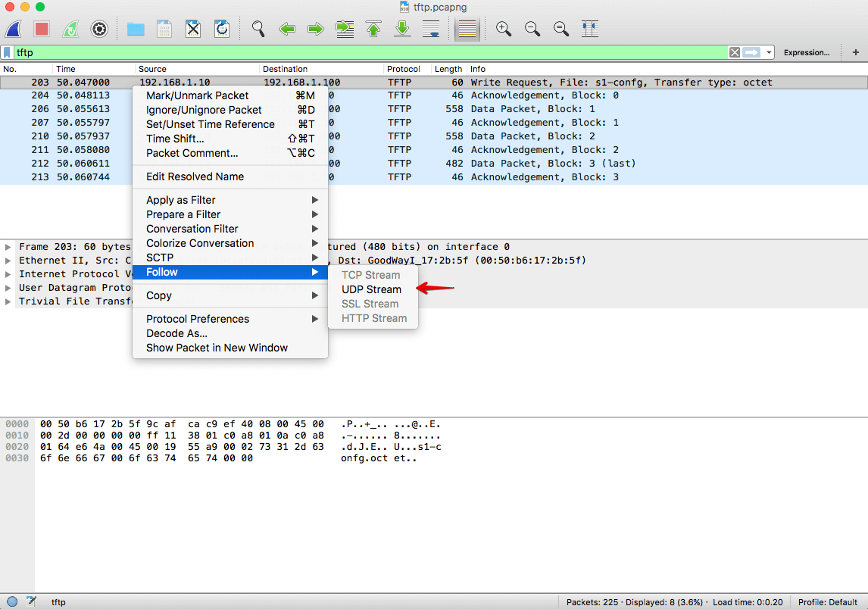Restart capture with green fin icon
Image resolution: width=868 pixels, height=609 pixels.
click(x=70, y=29)
